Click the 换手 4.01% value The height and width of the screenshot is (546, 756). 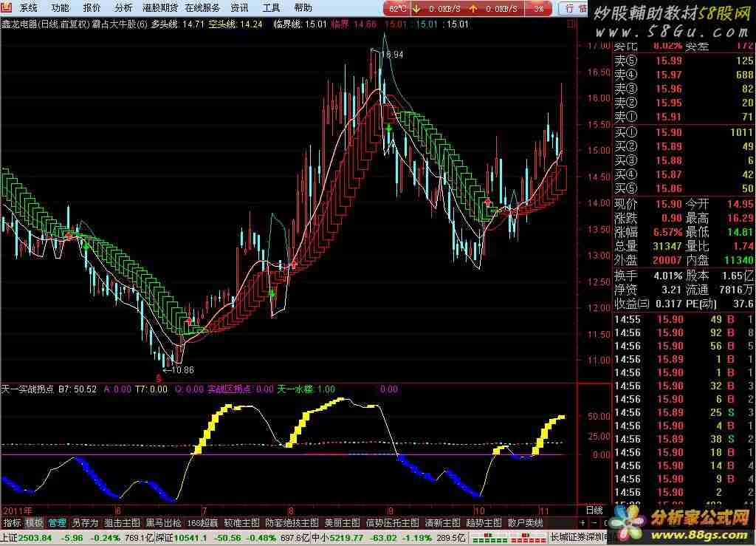point(668,276)
